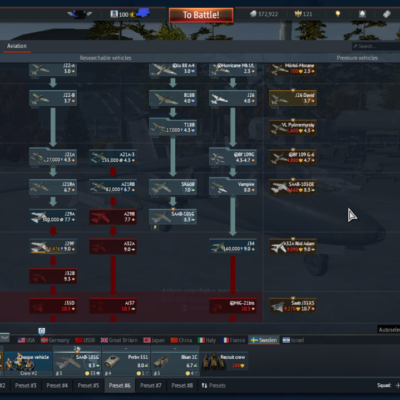
Task: Click the Silver Lions currency icon
Action: [x=253, y=14]
